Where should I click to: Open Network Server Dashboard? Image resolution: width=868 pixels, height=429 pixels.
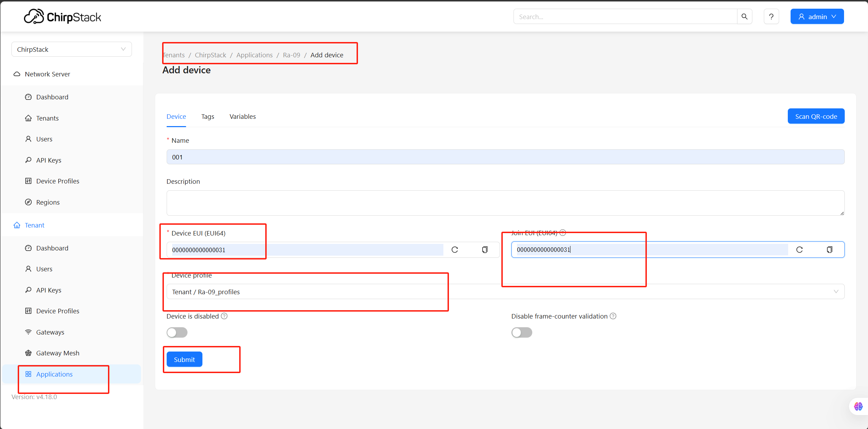pos(52,97)
